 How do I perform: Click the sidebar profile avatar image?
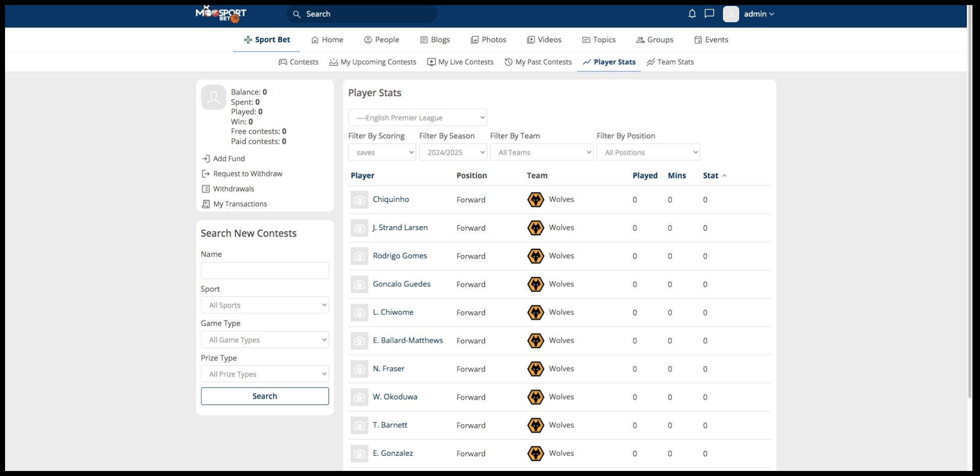[214, 97]
